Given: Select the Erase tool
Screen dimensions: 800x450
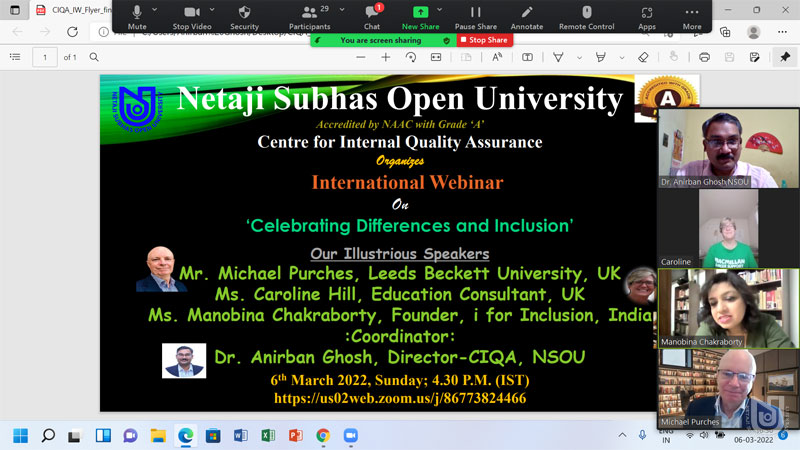Looking at the screenshot, I should (x=643, y=57).
